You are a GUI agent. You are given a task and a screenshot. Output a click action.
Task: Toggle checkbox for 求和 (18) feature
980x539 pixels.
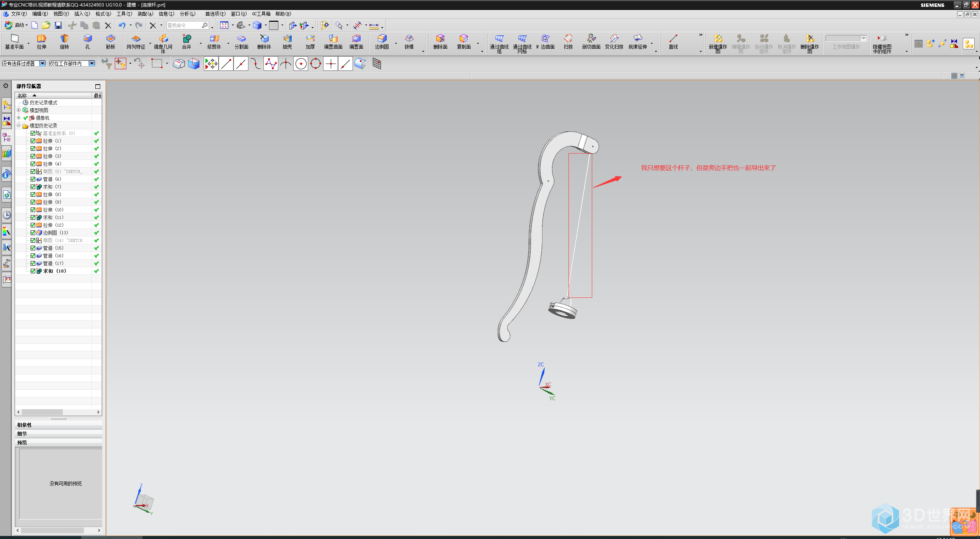(33, 271)
